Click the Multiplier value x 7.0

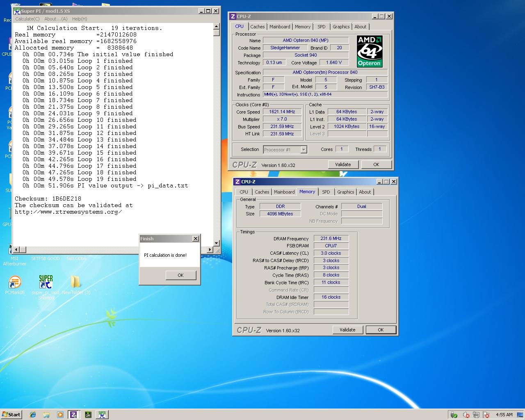click(x=282, y=119)
